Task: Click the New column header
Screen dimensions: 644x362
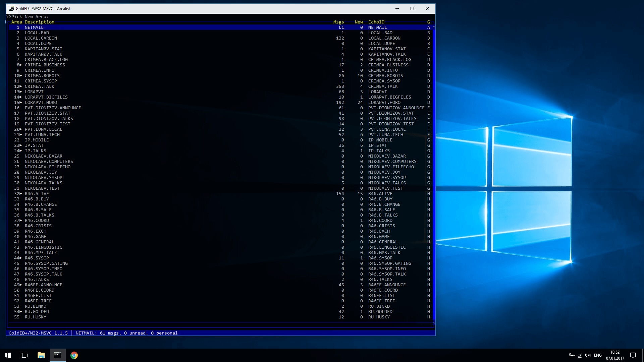Action: tap(359, 22)
